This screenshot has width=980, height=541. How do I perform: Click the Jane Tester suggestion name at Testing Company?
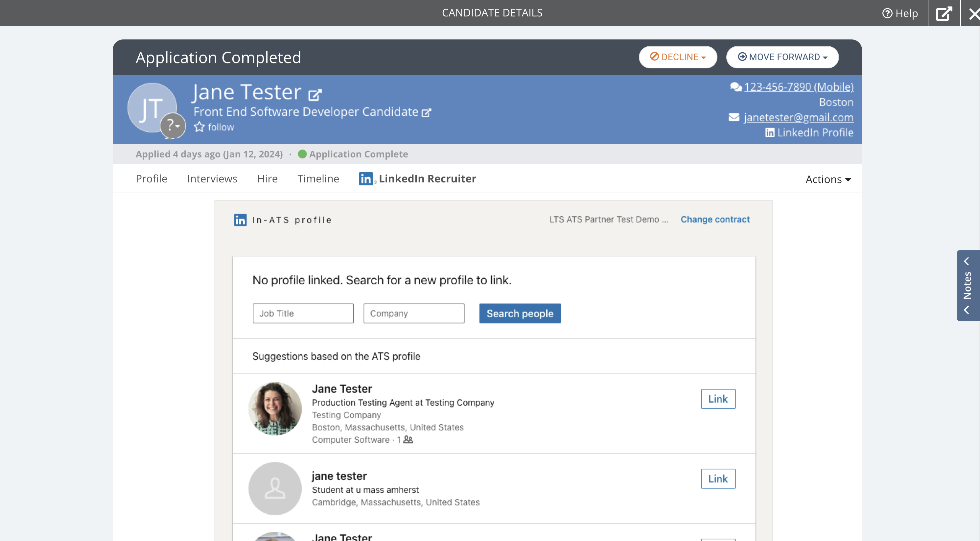342,389
